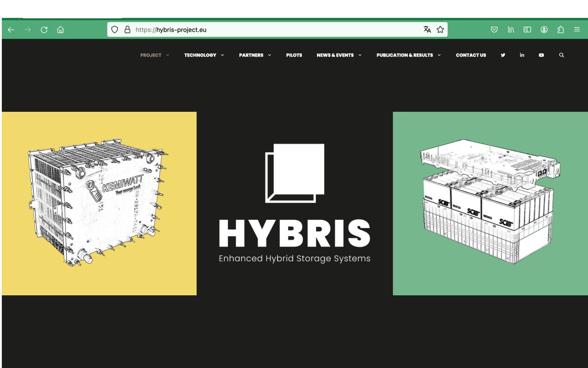Go back using the browser back arrow
Screen dimensions: 588x368
click(11, 30)
